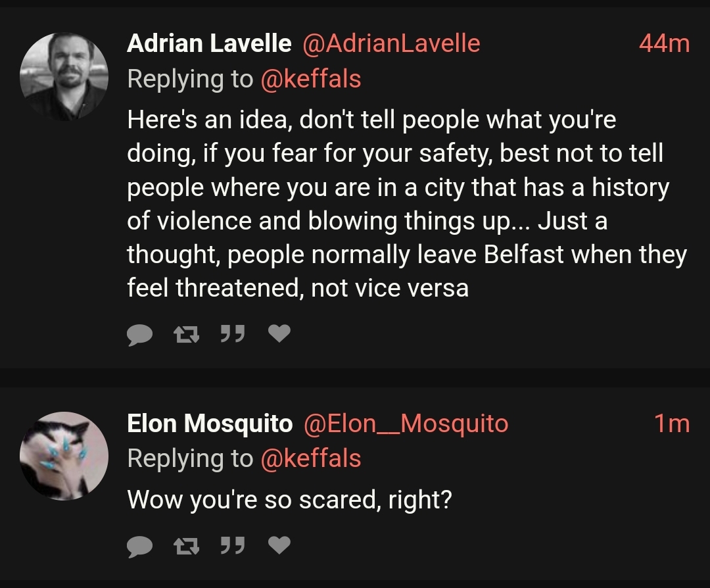Quote Adrian Lavelle's tweet
This screenshot has height=588, width=710.
(233, 333)
